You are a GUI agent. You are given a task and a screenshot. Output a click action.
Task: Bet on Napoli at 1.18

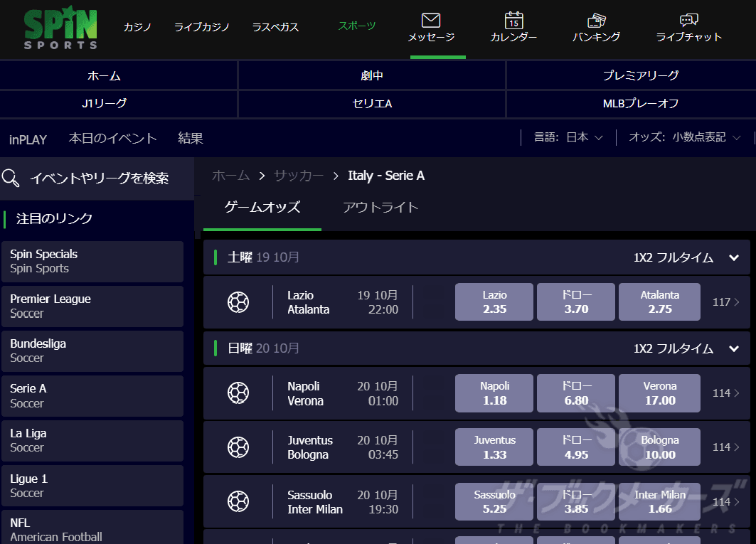[494, 393]
